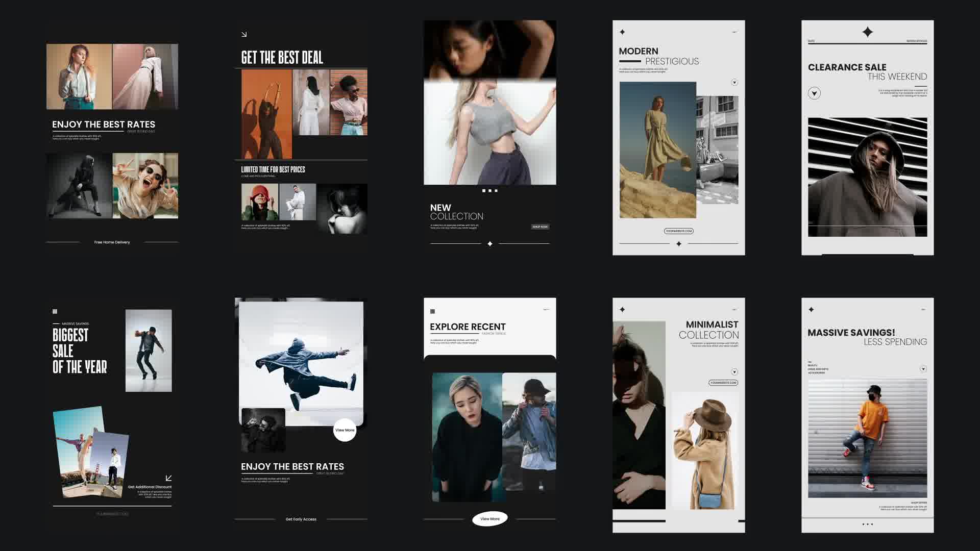
Task: Click the three-dot pagination indicator on New Collection
Action: [x=489, y=190]
